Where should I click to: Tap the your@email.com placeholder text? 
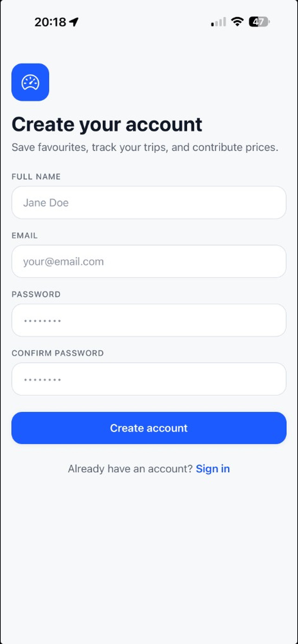click(63, 262)
